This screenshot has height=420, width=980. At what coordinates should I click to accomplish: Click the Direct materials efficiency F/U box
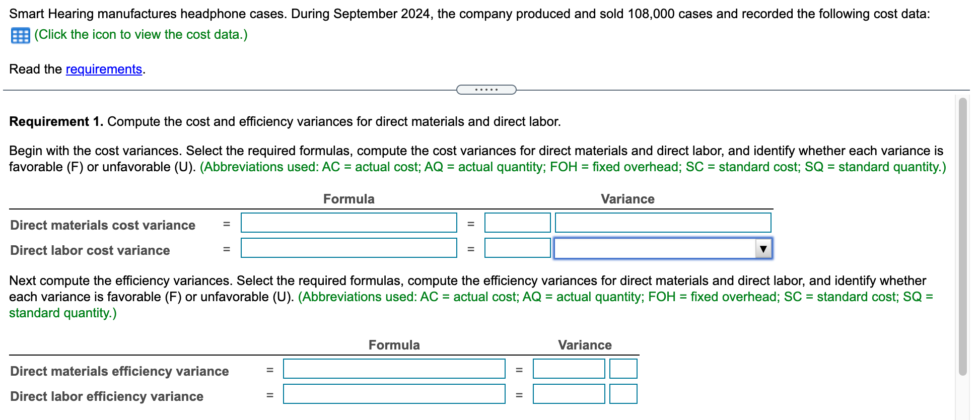pos(623,369)
